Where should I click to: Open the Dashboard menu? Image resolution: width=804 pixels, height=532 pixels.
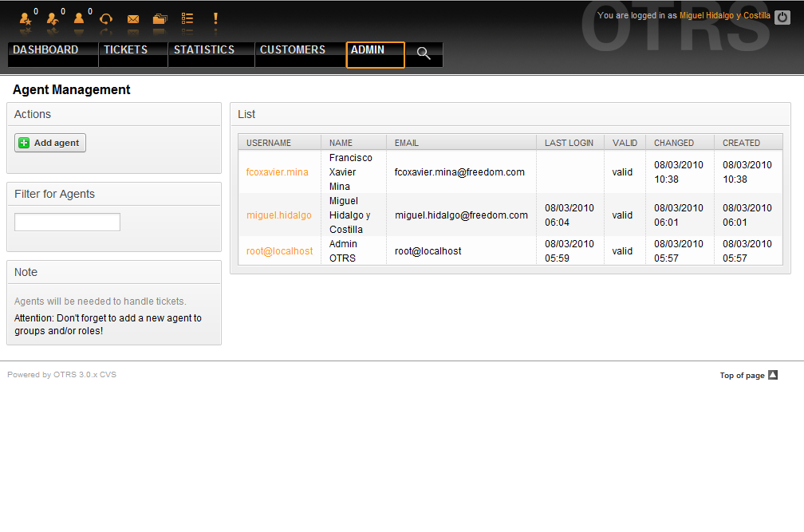(45, 50)
